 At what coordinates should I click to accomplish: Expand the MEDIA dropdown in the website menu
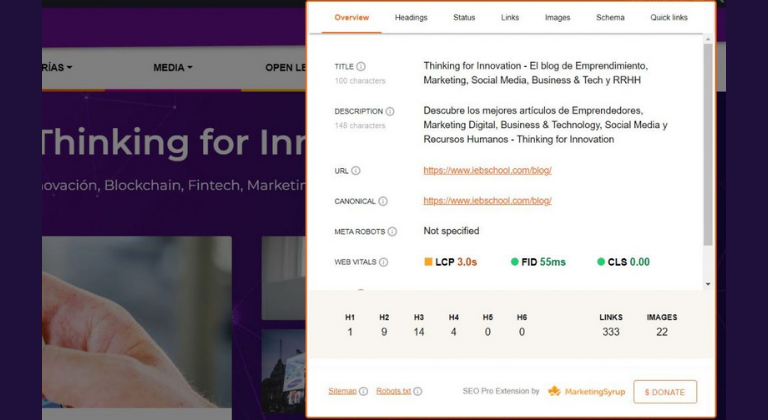click(173, 68)
